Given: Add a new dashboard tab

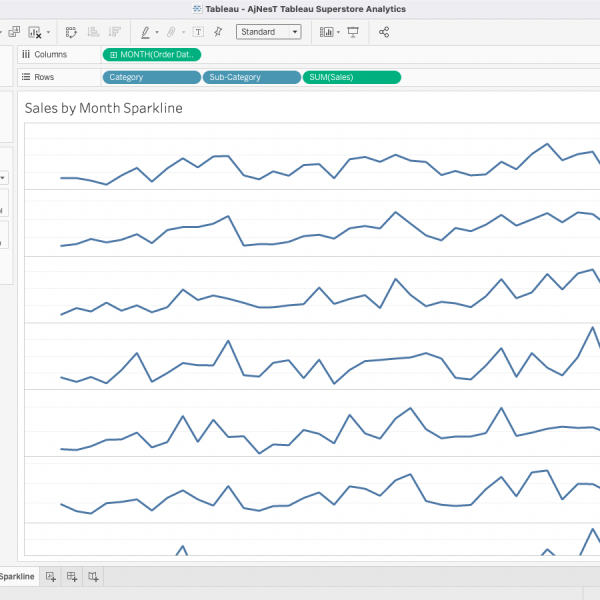Looking at the screenshot, I should coord(71,576).
